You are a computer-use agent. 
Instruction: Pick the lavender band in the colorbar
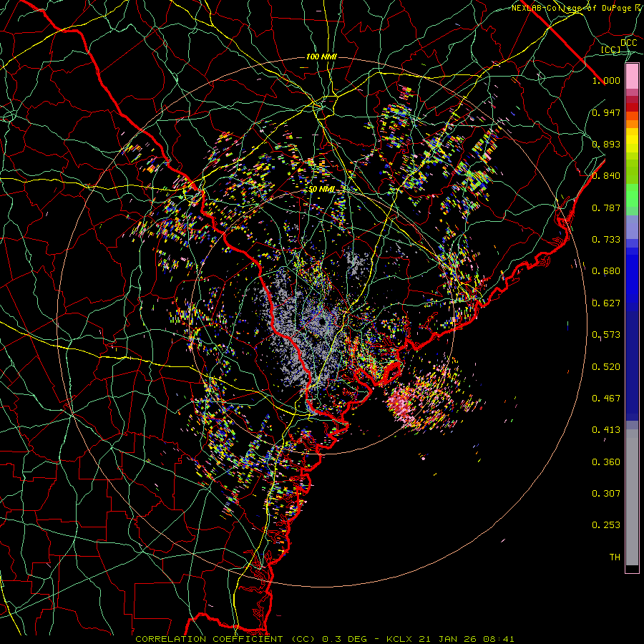[632, 227]
